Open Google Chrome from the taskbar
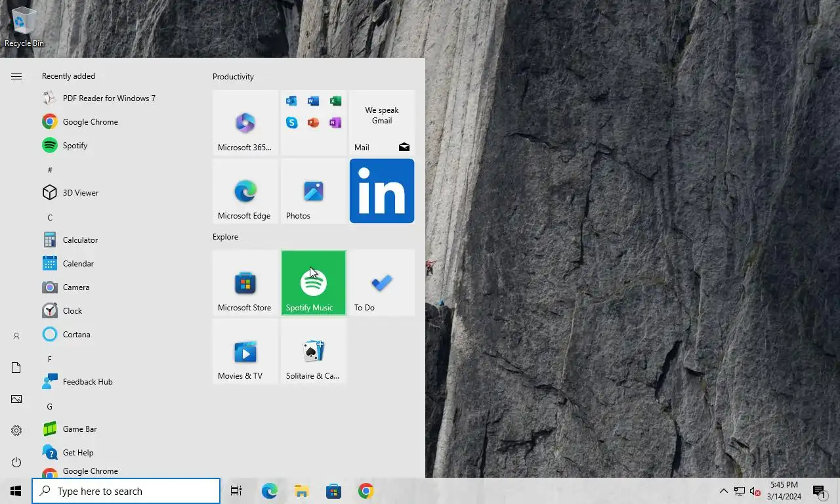Image resolution: width=840 pixels, height=504 pixels. pyautogui.click(x=366, y=491)
